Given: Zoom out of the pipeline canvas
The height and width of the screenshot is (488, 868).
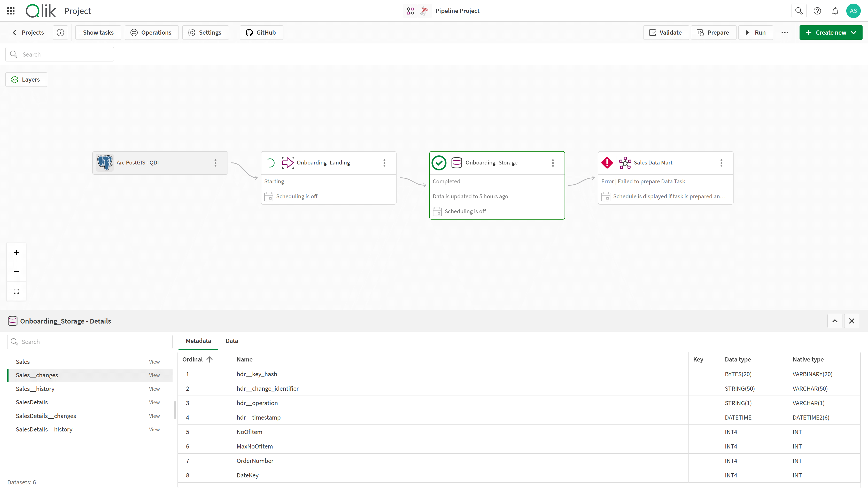Looking at the screenshot, I should (16, 271).
